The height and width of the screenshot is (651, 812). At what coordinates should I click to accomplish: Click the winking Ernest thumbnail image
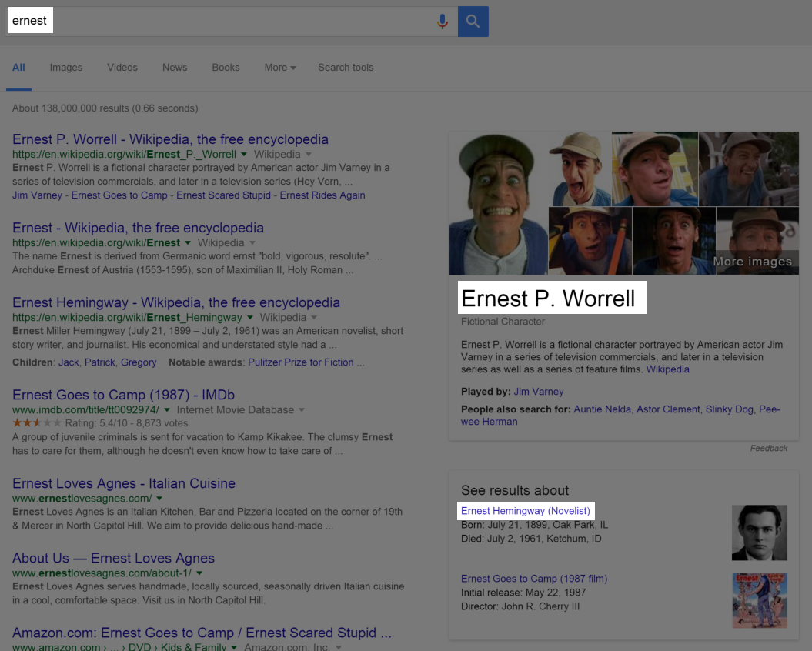click(x=580, y=169)
